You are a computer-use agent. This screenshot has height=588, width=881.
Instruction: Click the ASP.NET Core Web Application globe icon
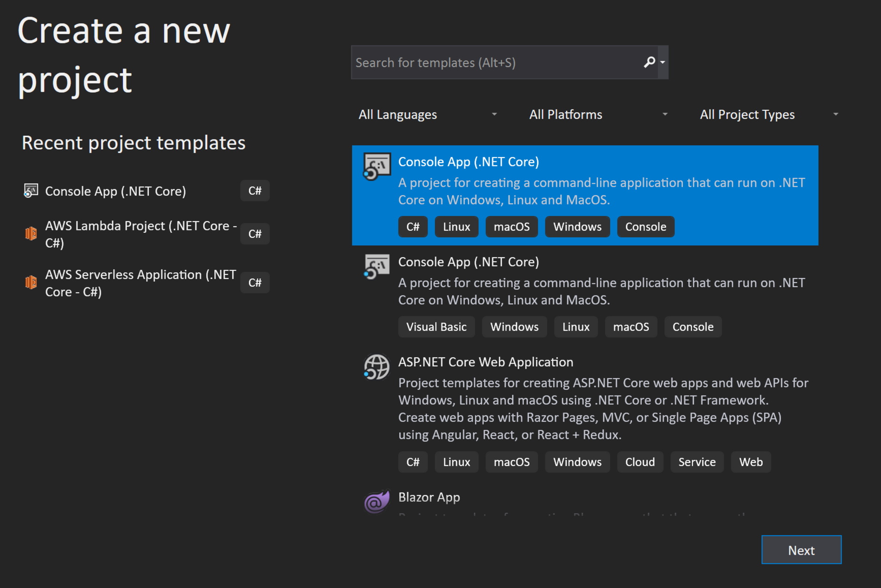tap(377, 367)
